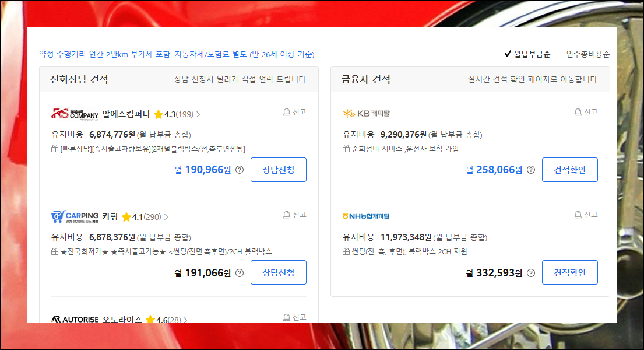Click the 순회정비 서비스 ,운전자 보험 가입 benefit text
This screenshot has width=644, height=350.
tap(406, 149)
